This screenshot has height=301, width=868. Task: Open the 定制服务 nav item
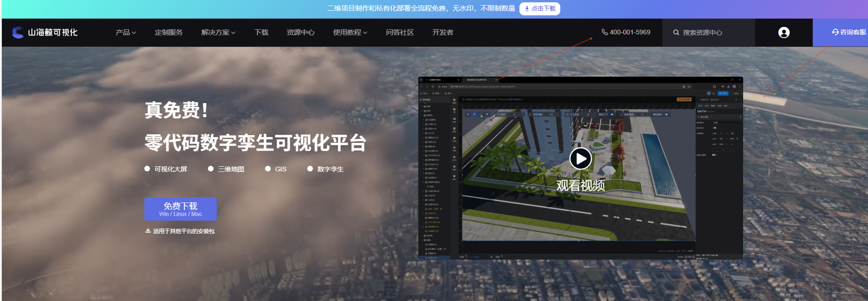[x=168, y=33]
